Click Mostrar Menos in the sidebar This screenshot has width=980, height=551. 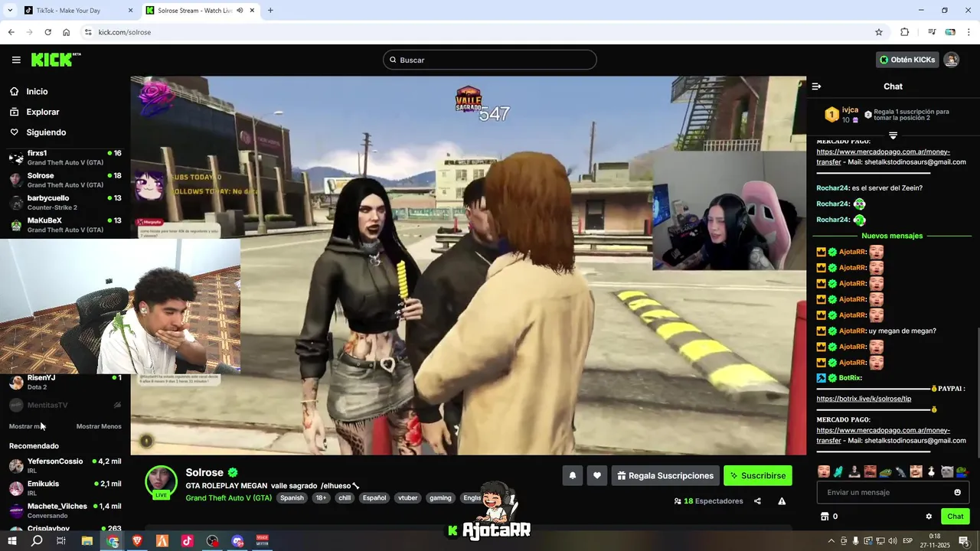click(99, 426)
